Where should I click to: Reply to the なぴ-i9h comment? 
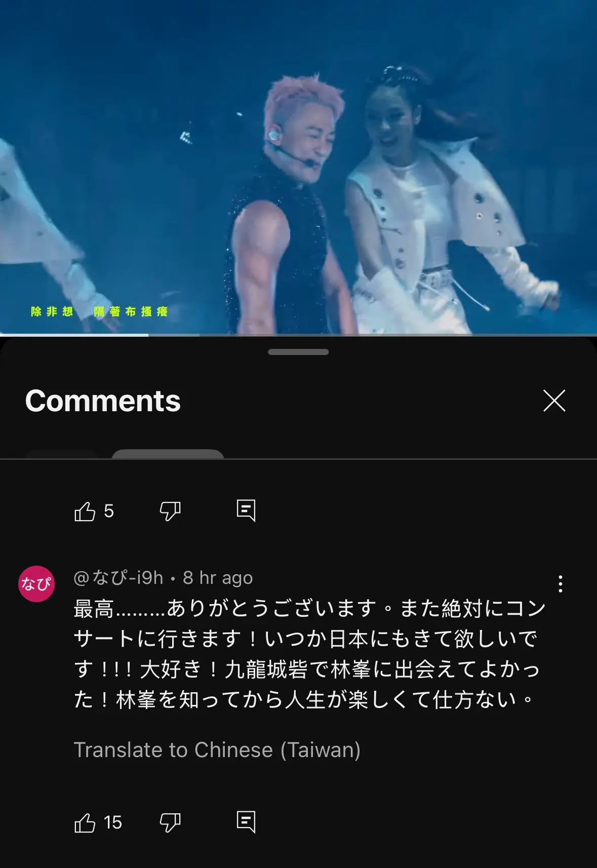pyautogui.click(x=246, y=822)
